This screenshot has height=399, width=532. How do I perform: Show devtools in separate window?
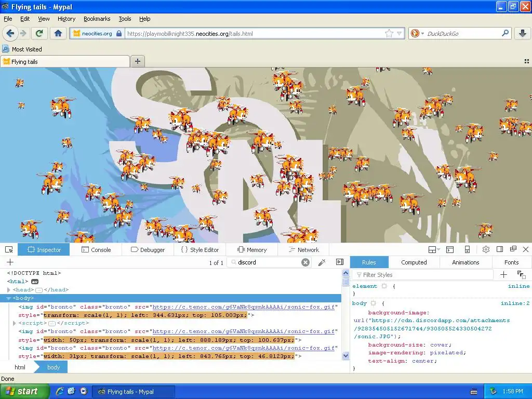pos(513,249)
